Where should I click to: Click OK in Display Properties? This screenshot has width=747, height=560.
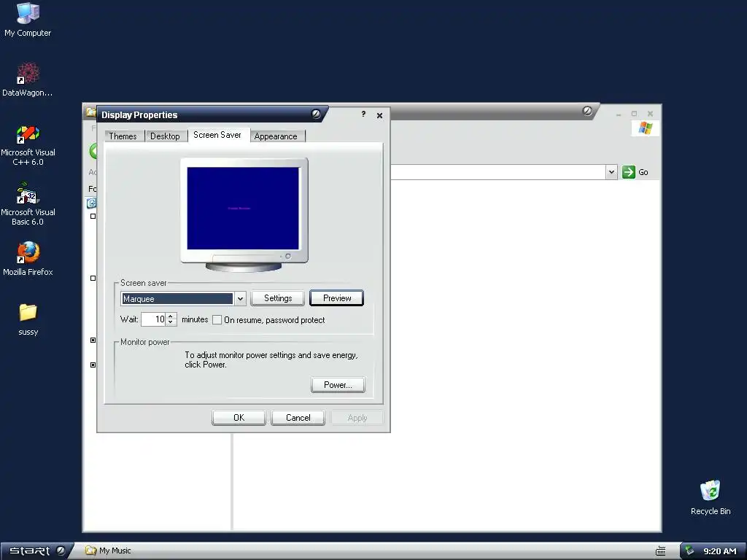[x=239, y=418]
